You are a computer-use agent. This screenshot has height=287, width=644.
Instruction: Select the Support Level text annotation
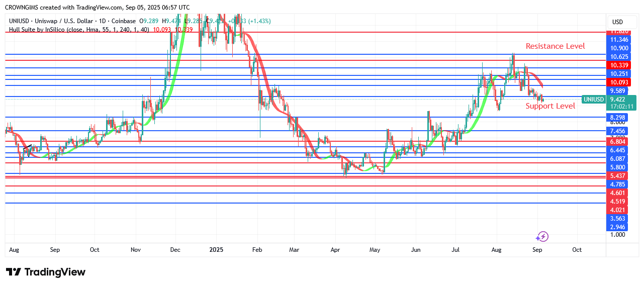click(550, 106)
